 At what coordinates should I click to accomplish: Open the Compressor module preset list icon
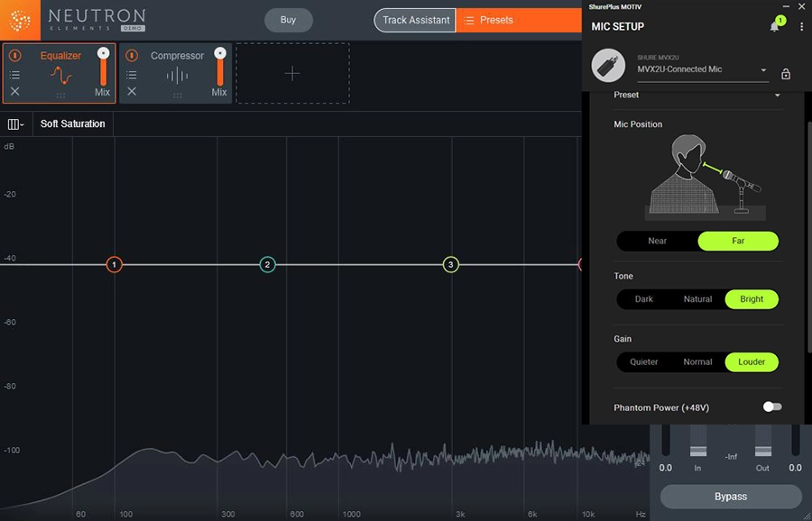coord(132,76)
